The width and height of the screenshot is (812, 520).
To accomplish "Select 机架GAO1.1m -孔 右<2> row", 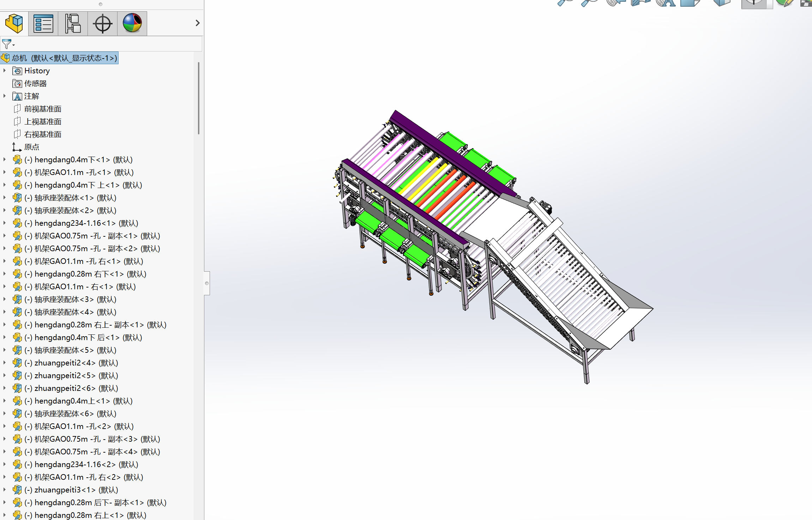I will tap(84, 477).
